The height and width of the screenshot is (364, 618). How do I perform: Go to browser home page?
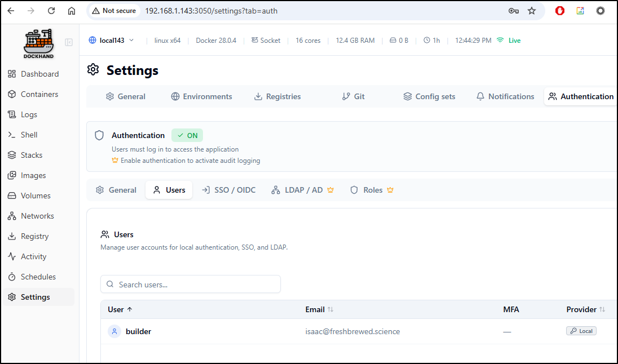pyautogui.click(x=71, y=11)
